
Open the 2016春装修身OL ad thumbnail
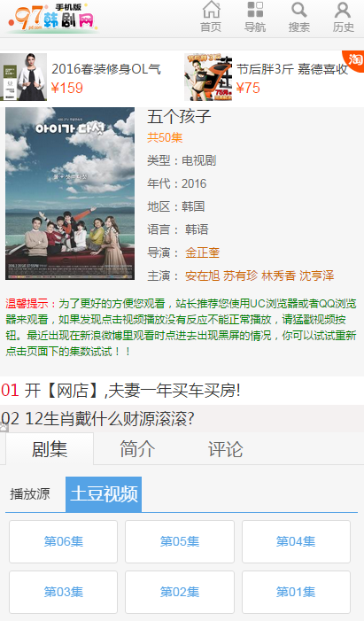tap(23, 77)
